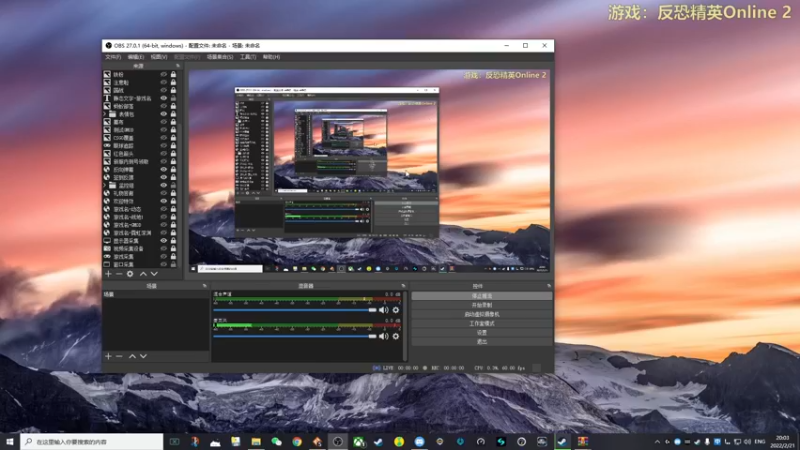The height and width of the screenshot is (450, 800).
Task: Open the 文件(F) menu
Action: 113,57
